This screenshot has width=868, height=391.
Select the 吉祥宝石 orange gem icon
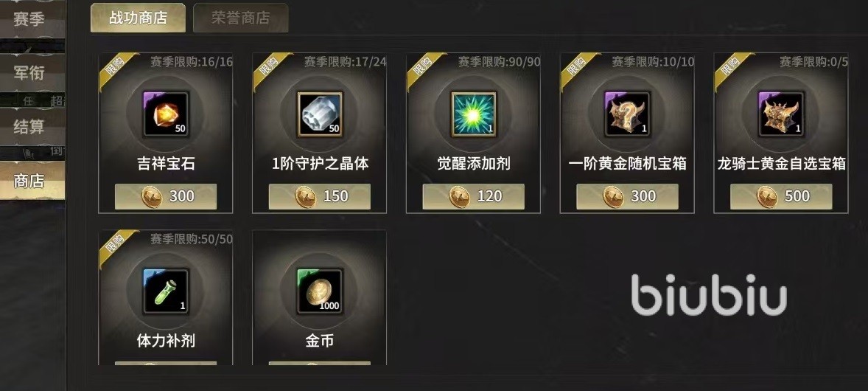pyautogui.click(x=166, y=114)
